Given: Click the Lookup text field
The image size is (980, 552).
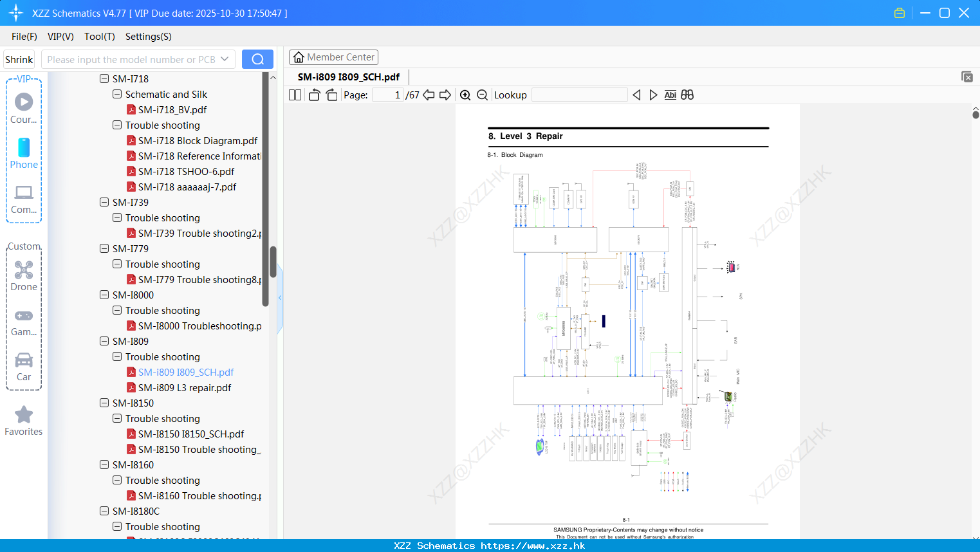Looking at the screenshot, I should pyautogui.click(x=579, y=95).
